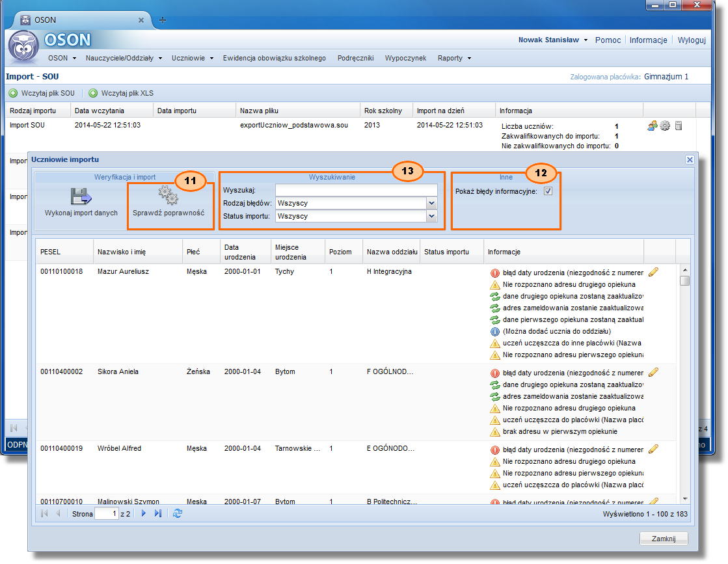Close the OSON browser tab
The image size is (728, 564).
click(141, 20)
